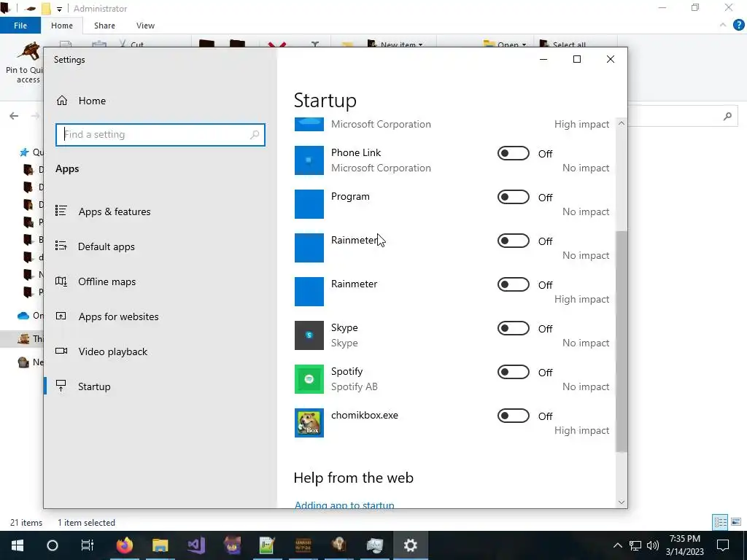Open the notification center
This screenshot has height=560, width=747.
723,545
